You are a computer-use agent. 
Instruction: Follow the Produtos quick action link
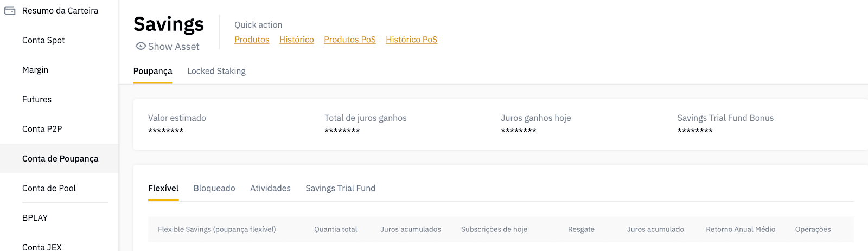click(x=252, y=40)
